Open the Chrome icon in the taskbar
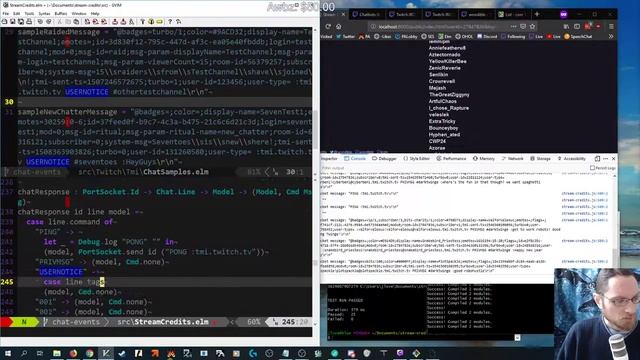This screenshot has width=640, height=360. (x=89, y=353)
